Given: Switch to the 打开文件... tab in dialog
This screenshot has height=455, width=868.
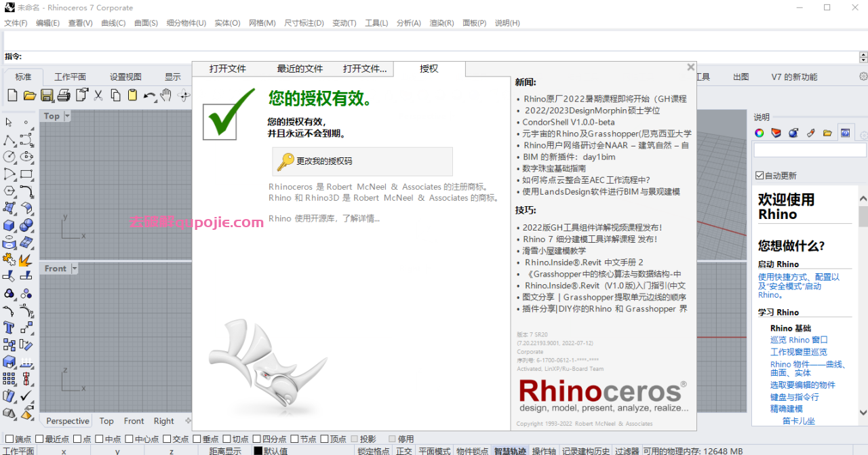Looking at the screenshot, I should point(365,68).
